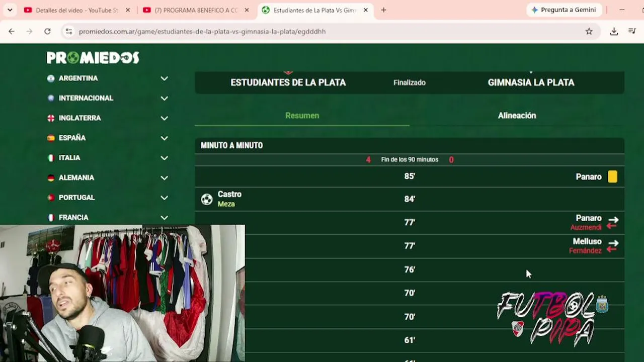Click the Spain flag icon
This screenshot has height=362, width=644.
pyautogui.click(x=51, y=138)
